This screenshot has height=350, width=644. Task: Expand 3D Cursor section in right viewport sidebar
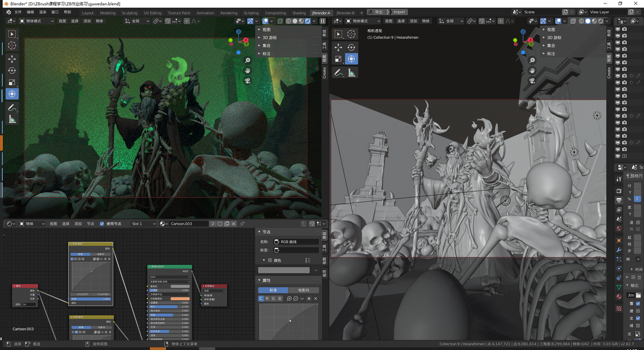(554, 37)
